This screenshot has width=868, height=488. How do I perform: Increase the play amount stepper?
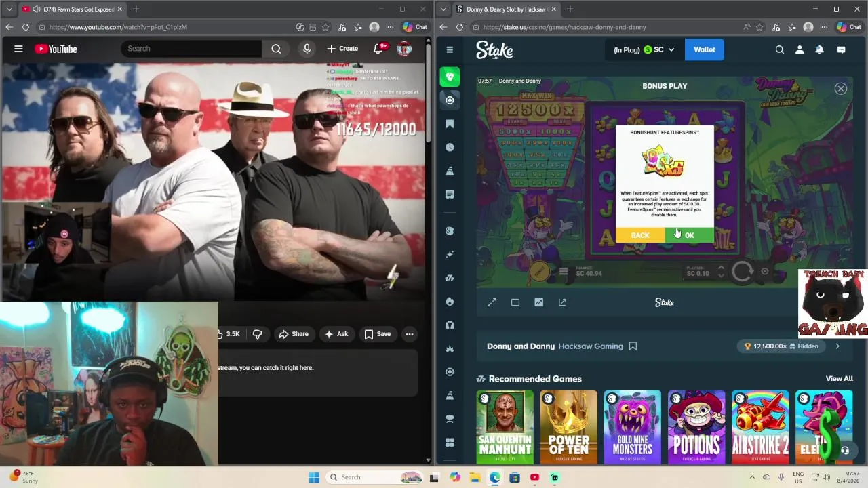pos(721,268)
